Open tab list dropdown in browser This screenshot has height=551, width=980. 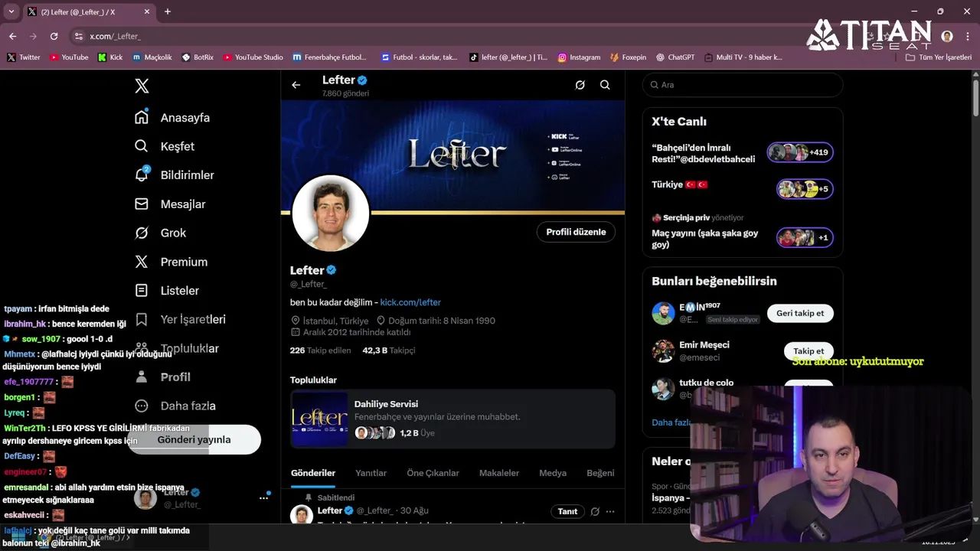11,11
